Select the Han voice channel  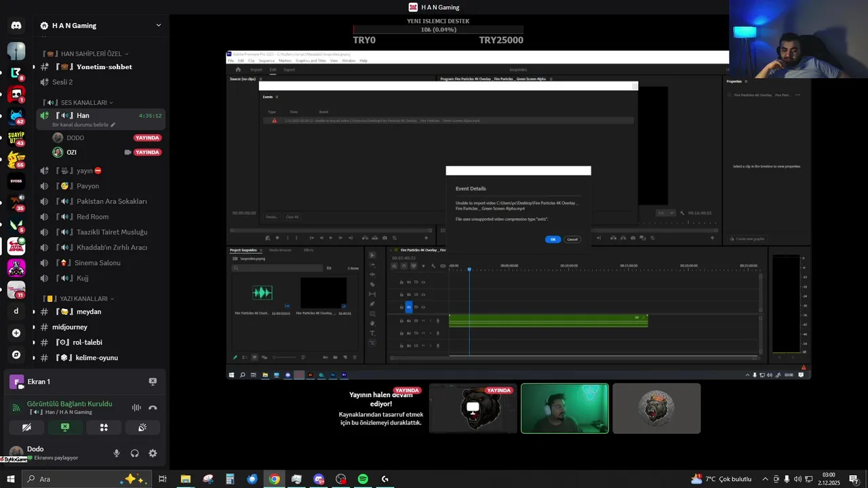[101, 119]
